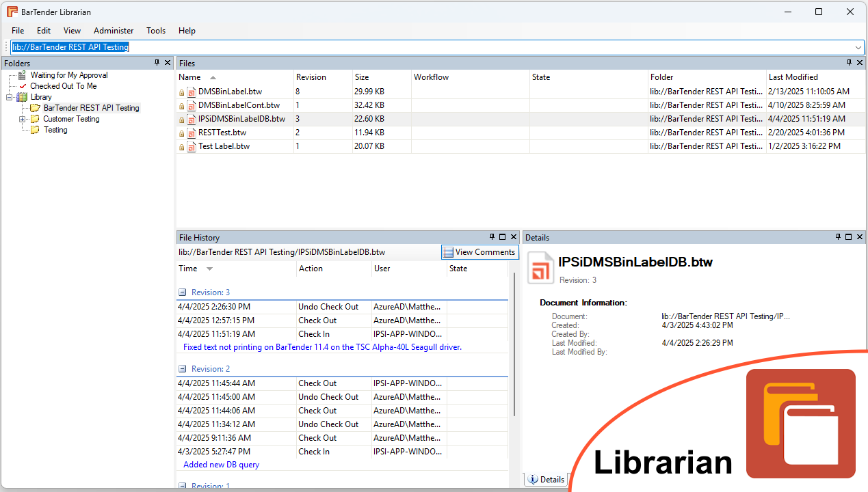Screen dimensions: 868x492
Task: Select the DMSBinLabelCont.btw file name
Action: (239, 105)
